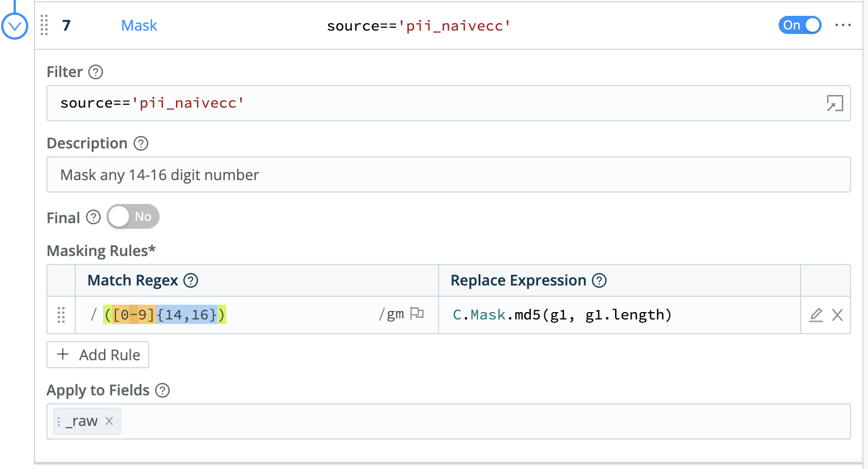Collapse function 7 with the chevron

pos(15,25)
